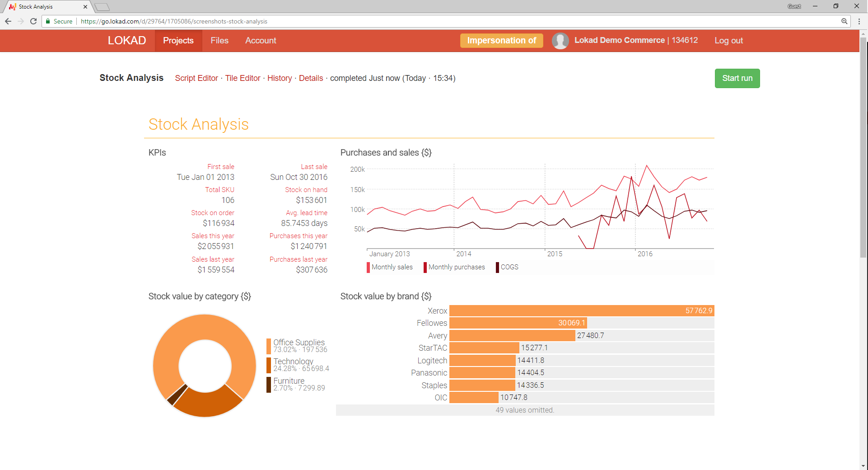Open the Projects menu
This screenshot has width=868, height=470.
click(178, 41)
